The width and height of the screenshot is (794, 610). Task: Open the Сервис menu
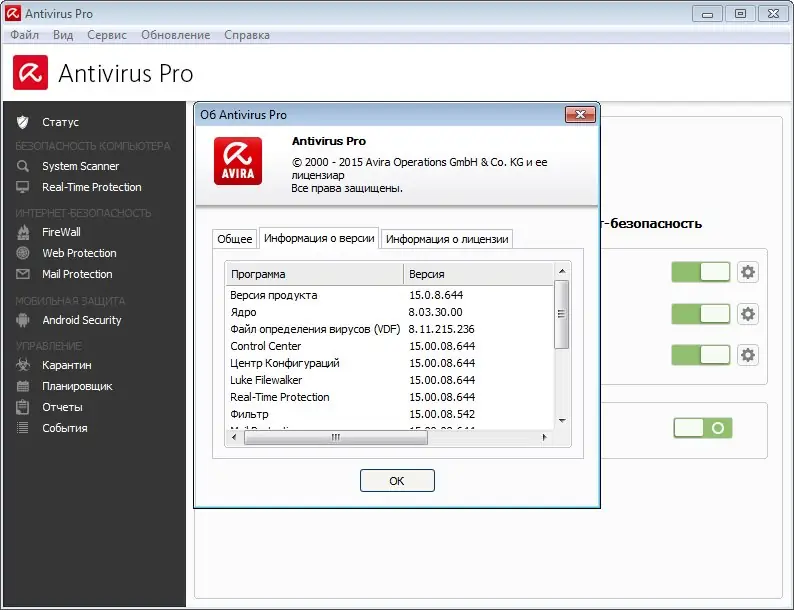click(x=107, y=35)
